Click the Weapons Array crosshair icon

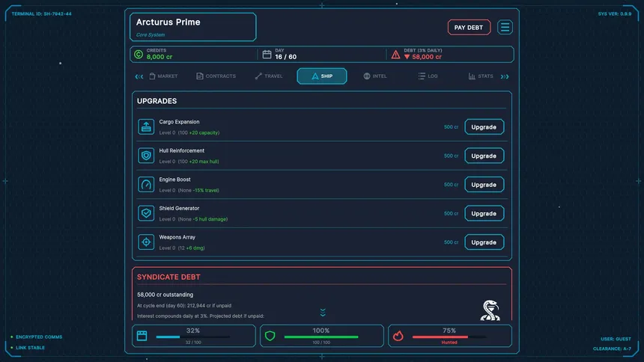tap(146, 242)
